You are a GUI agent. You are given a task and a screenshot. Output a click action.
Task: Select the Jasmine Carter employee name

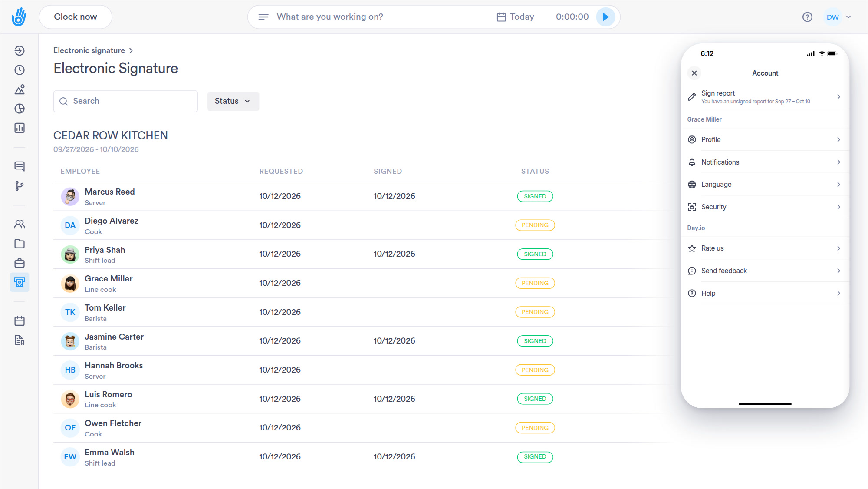[x=114, y=337]
